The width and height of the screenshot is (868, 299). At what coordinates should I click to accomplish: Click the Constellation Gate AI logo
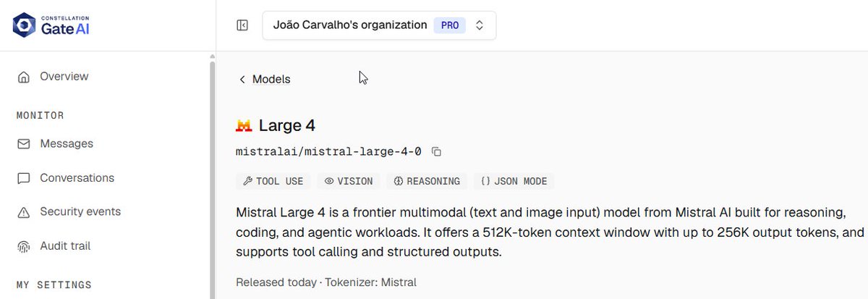click(51, 25)
